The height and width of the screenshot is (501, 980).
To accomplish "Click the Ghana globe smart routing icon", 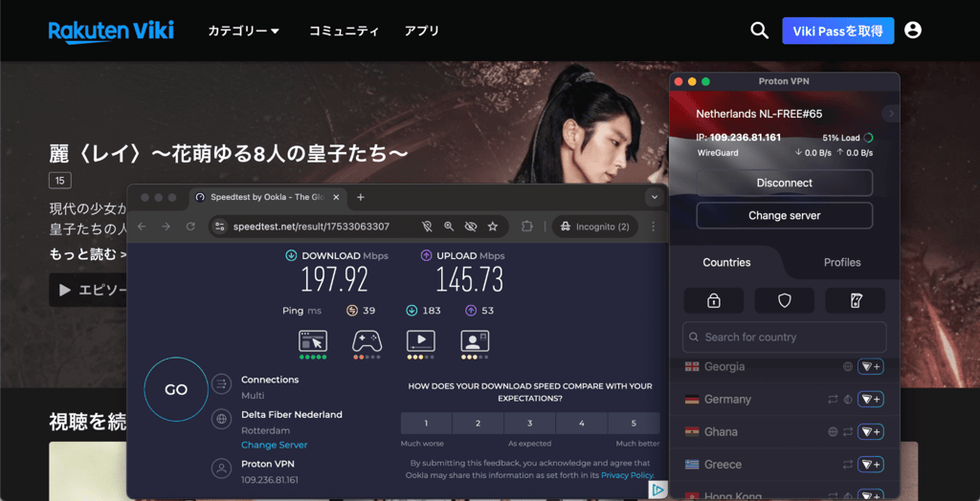I will point(833,431).
